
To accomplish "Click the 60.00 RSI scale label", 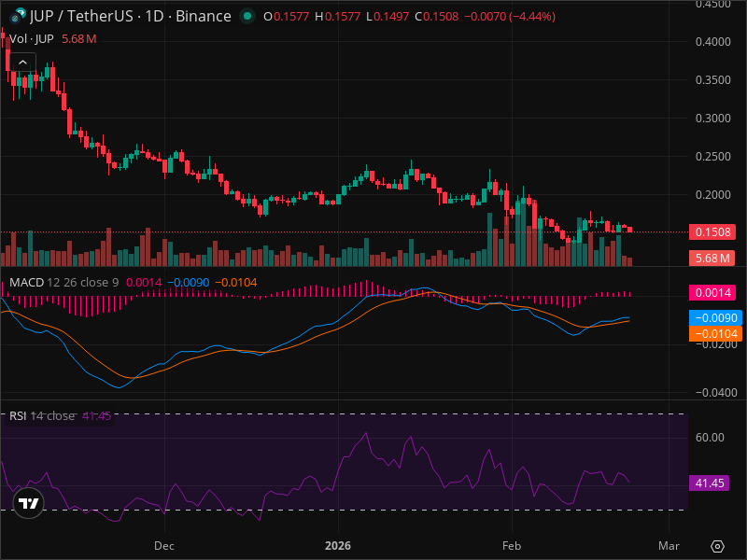I will [x=710, y=438].
